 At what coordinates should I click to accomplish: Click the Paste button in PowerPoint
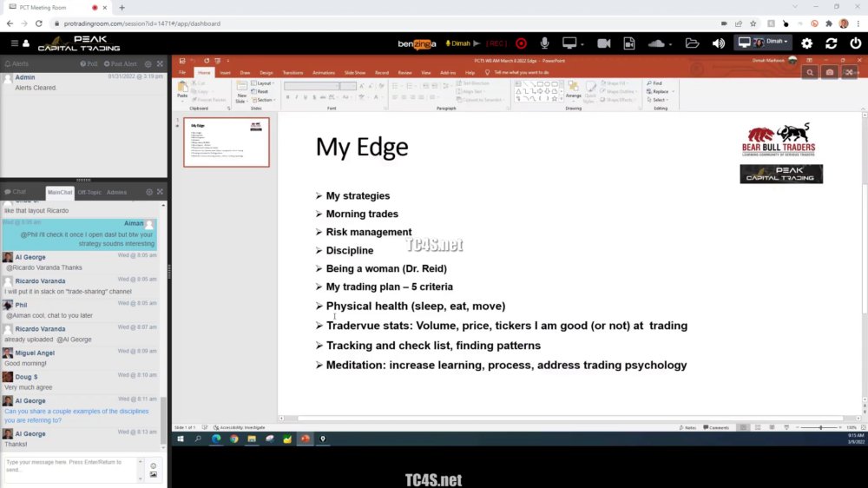click(x=182, y=89)
